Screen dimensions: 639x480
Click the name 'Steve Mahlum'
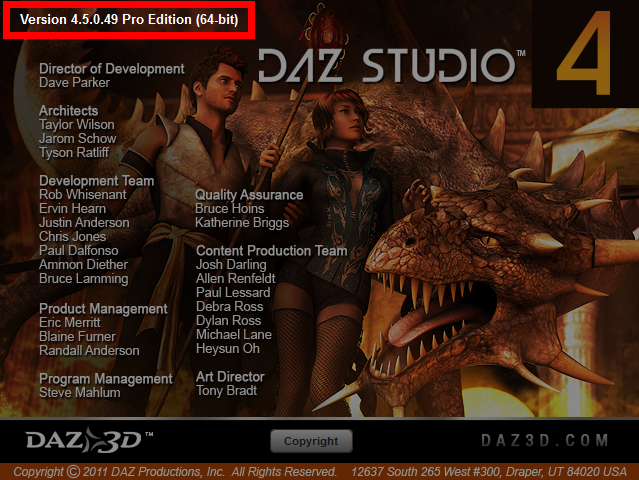[x=80, y=393]
